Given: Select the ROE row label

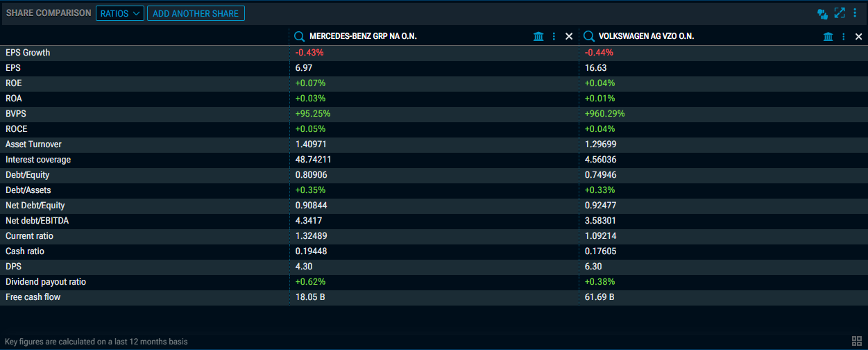Looking at the screenshot, I should coord(14,83).
